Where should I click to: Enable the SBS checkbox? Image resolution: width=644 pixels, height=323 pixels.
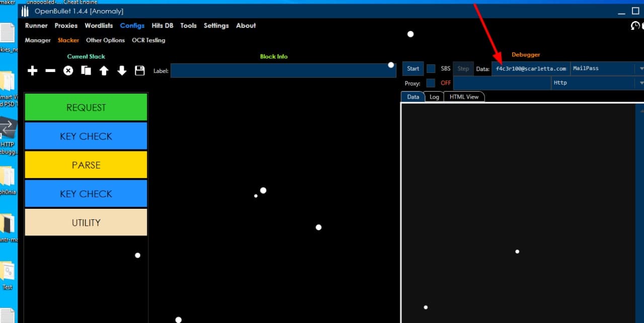pos(431,69)
